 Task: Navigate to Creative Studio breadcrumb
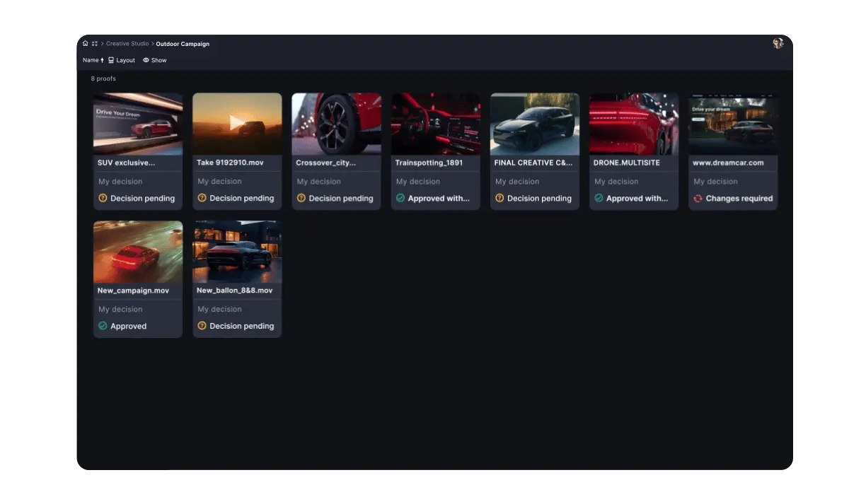point(127,44)
